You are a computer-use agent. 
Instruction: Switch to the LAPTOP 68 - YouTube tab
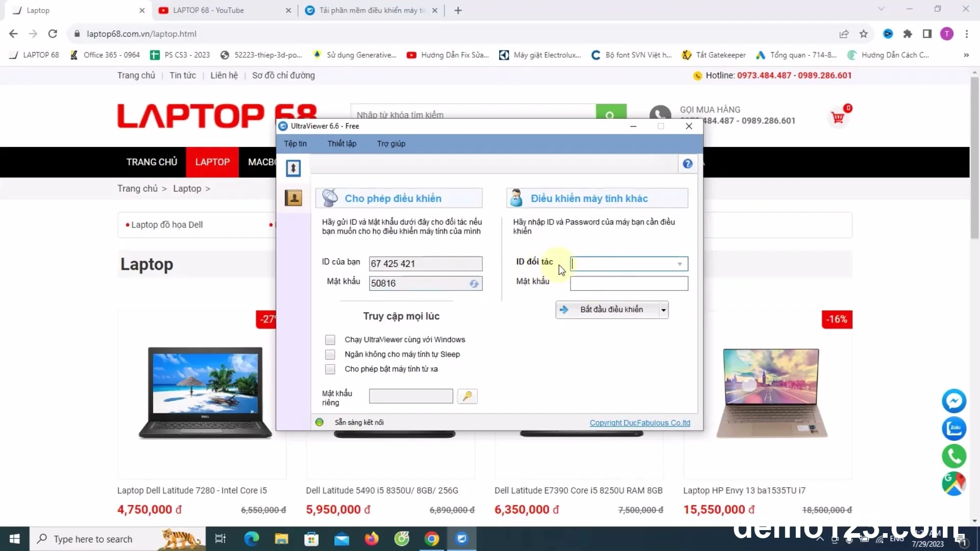coord(225,10)
